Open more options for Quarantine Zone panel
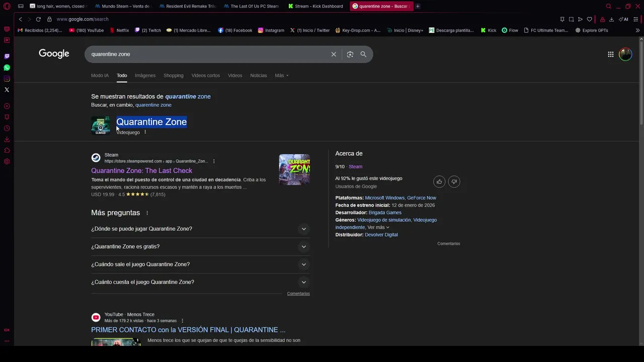 tap(145, 132)
